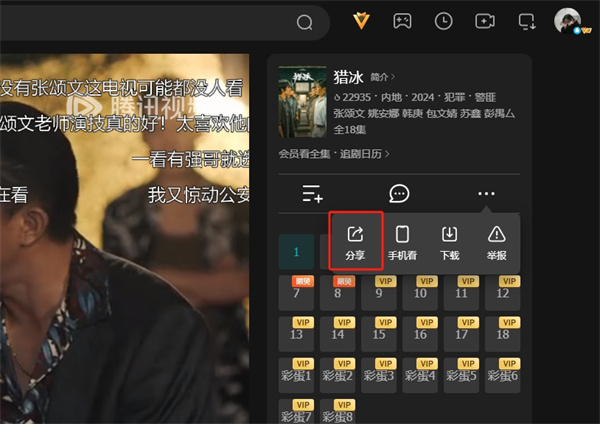Click the series title 猎冰
Viewport: 600px width, 424px height.
coord(348,77)
